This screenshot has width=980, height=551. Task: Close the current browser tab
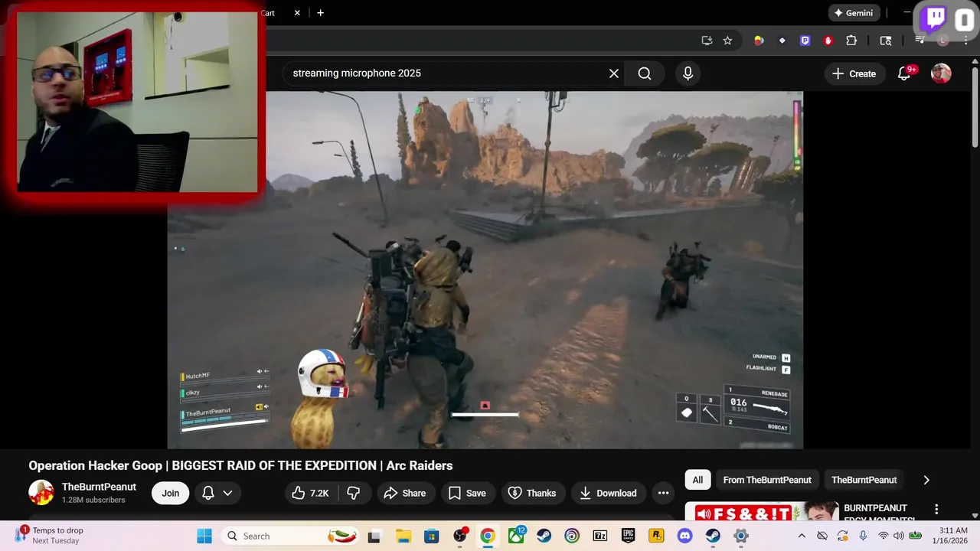tap(298, 13)
